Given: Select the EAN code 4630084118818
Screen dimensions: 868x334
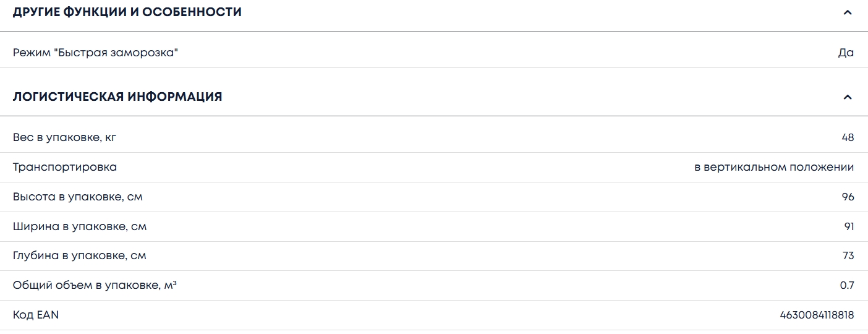Looking at the screenshot, I should pos(817,315).
